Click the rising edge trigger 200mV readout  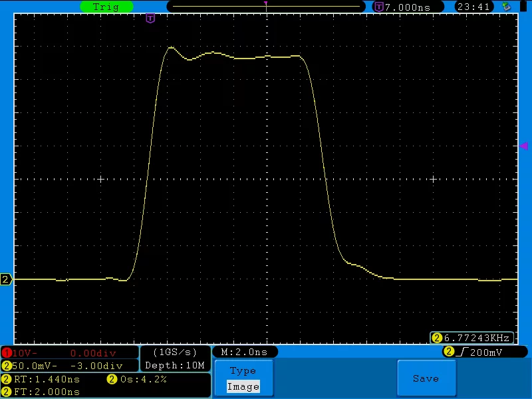point(480,352)
